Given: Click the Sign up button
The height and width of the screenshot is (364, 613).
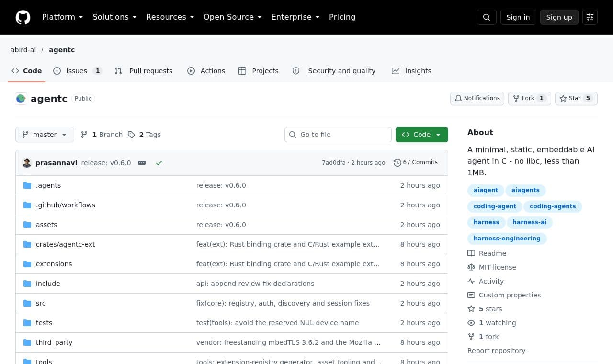Looking at the screenshot, I should tap(559, 17).
